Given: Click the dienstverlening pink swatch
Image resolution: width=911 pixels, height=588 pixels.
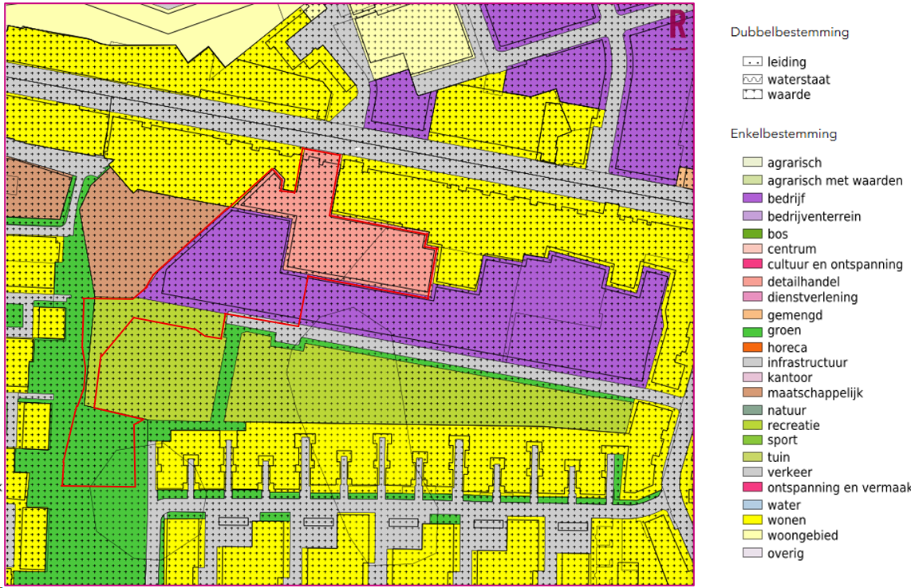Looking at the screenshot, I should point(752,297).
